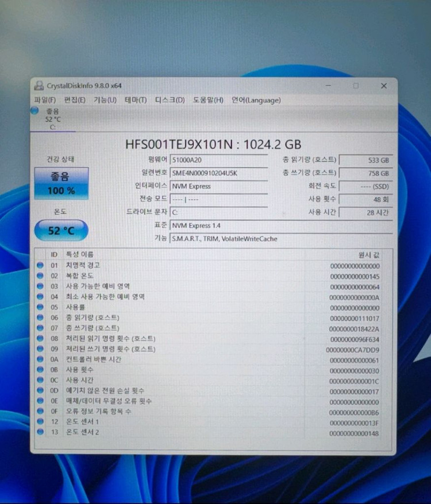Click status dot for row 02 복합 온도
Image resolution: width=431 pixels, height=504 pixels.
point(40,276)
